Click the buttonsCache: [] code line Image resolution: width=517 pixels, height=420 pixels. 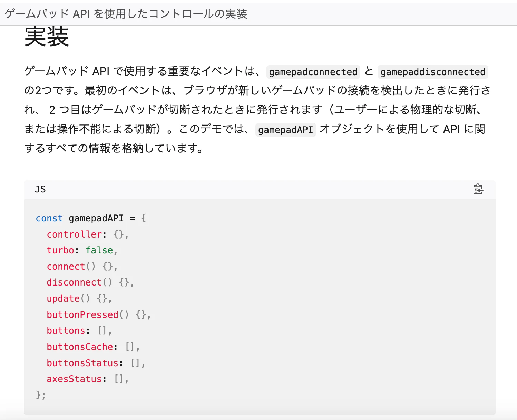(93, 347)
